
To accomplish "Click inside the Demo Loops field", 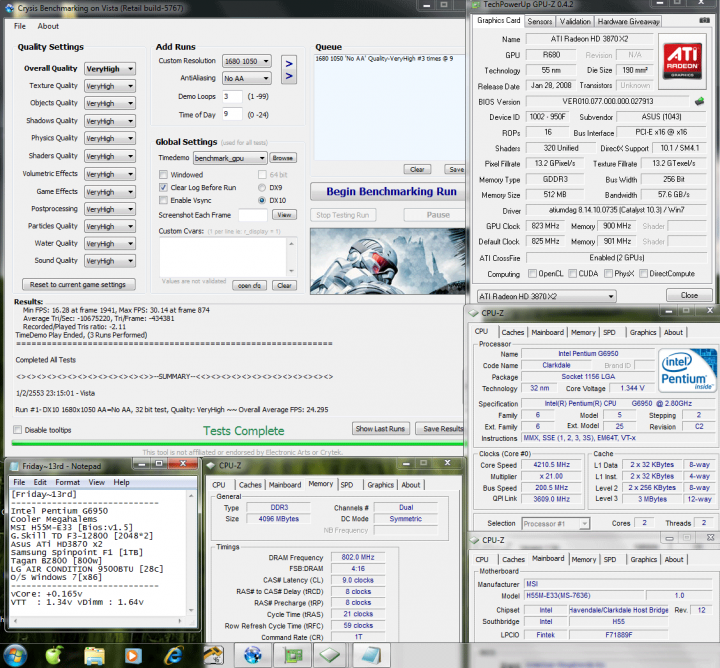I will pyautogui.click(x=232, y=97).
